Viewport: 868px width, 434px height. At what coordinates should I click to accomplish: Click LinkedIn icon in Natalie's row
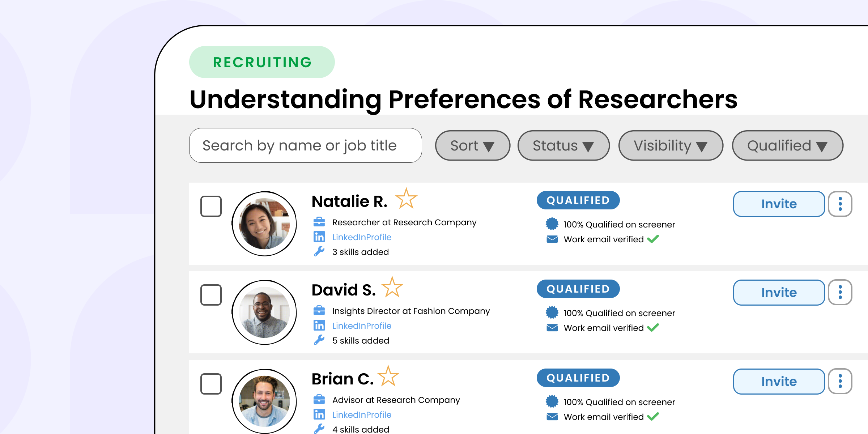[319, 237]
